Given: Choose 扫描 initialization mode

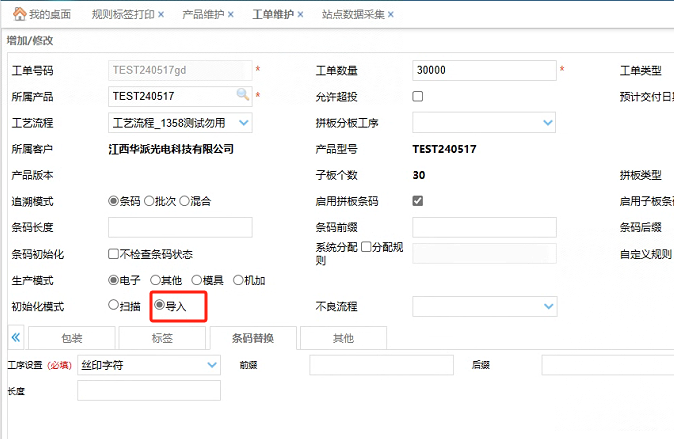Looking at the screenshot, I should [x=113, y=305].
